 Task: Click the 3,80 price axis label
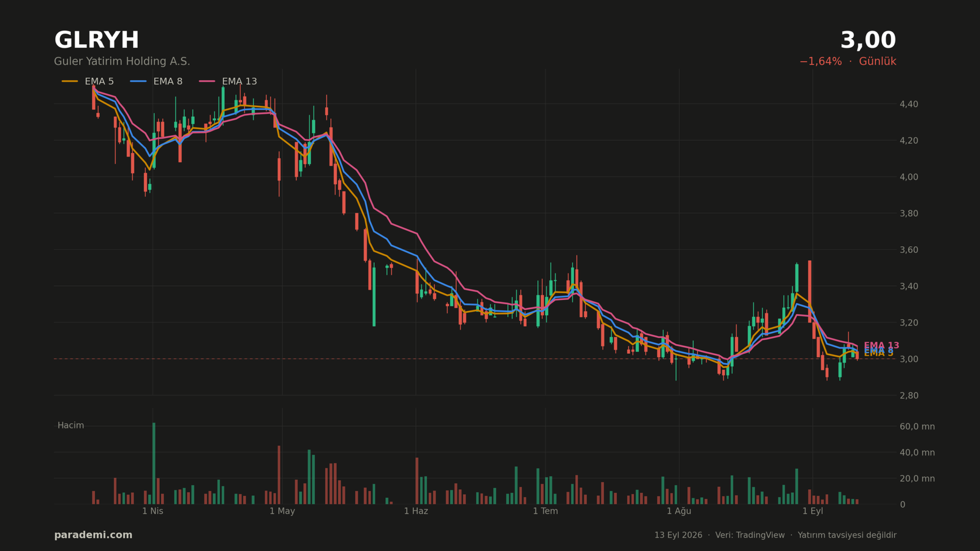909,213
